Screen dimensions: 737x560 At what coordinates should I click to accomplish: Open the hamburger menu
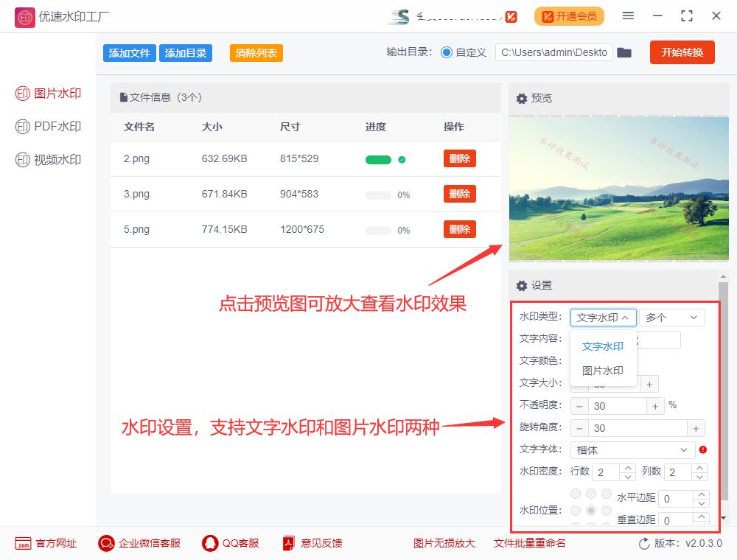pyautogui.click(x=629, y=16)
